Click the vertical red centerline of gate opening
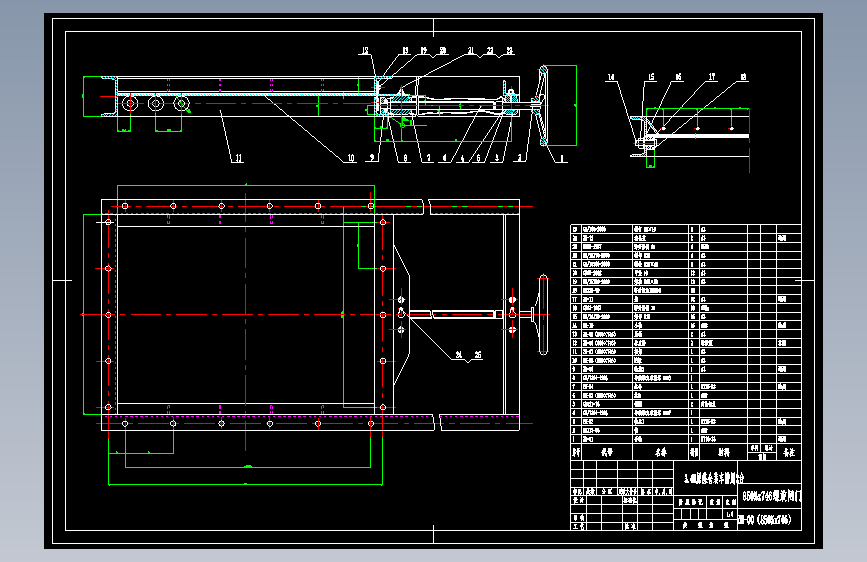Image resolution: width=867 pixels, height=562 pixels. coord(246,323)
